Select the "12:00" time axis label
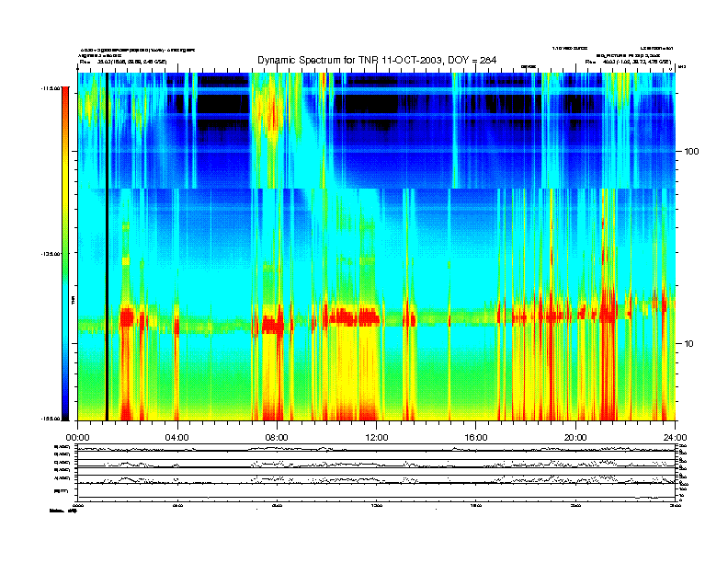Viewport: 728px width, 563px height. 377,438
